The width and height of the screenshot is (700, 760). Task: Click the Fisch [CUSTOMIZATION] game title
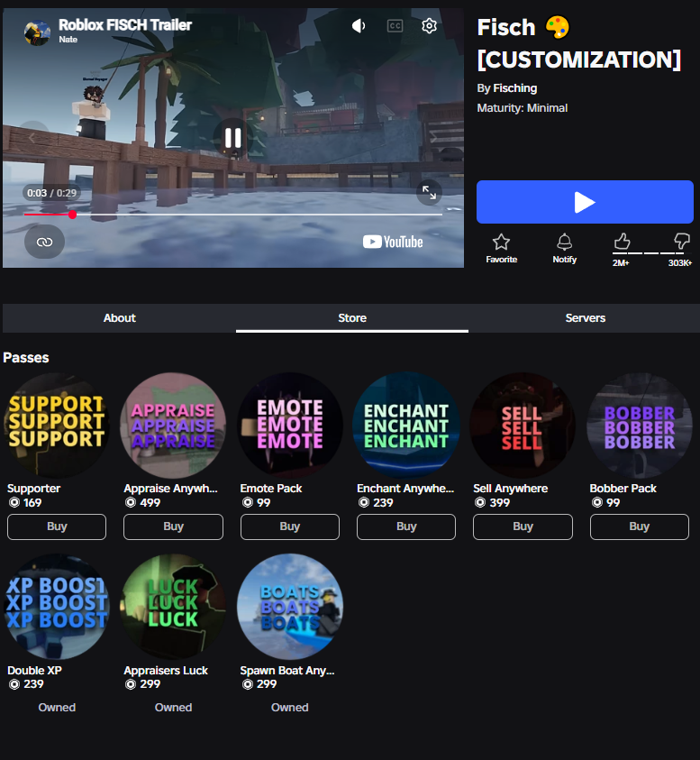coord(579,43)
